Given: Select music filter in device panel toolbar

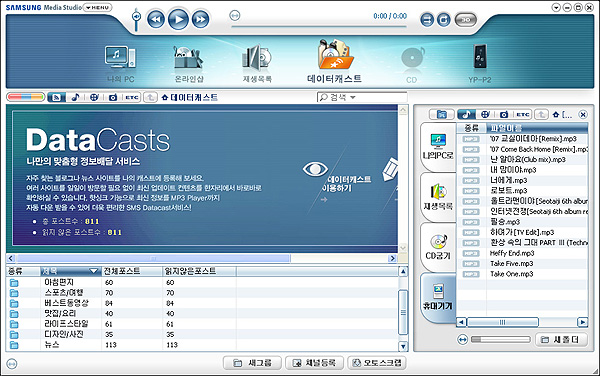Looking at the screenshot, I should pyautogui.click(x=466, y=114).
